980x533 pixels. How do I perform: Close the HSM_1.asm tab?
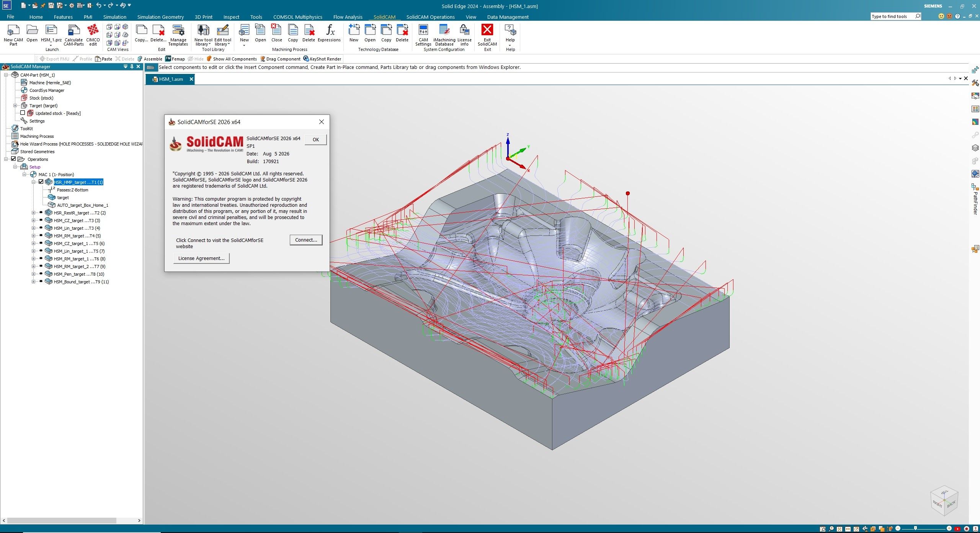click(x=191, y=79)
